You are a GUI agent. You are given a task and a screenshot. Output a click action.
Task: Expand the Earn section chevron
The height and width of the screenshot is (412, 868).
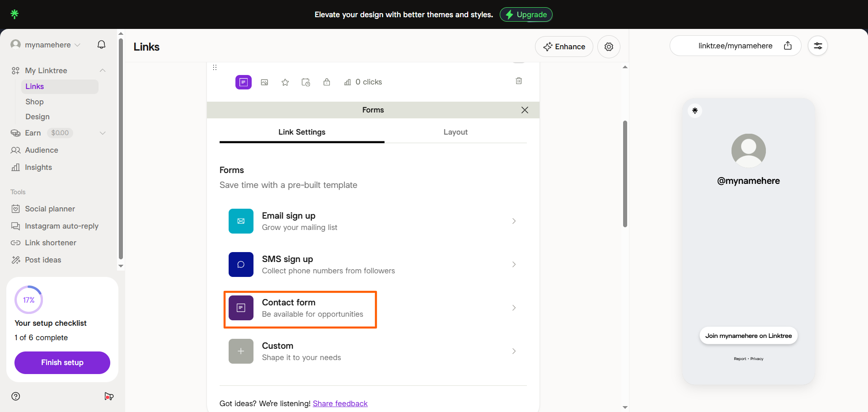pos(103,133)
